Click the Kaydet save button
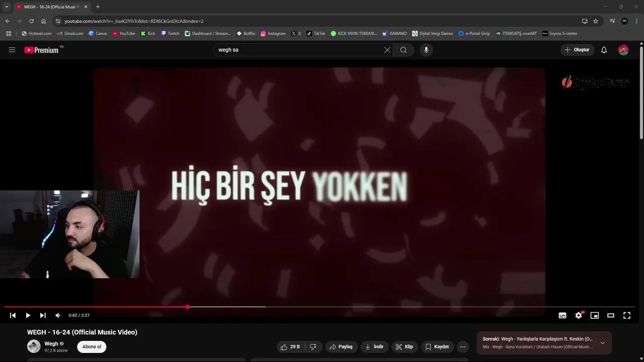This screenshot has height=362, width=644. tap(437, 346)
